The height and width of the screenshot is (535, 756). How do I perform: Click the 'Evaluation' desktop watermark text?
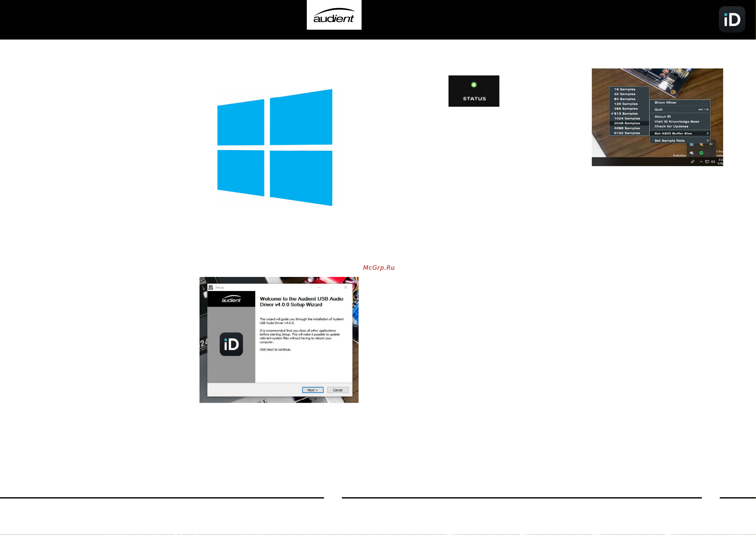(x=680, y=155)
